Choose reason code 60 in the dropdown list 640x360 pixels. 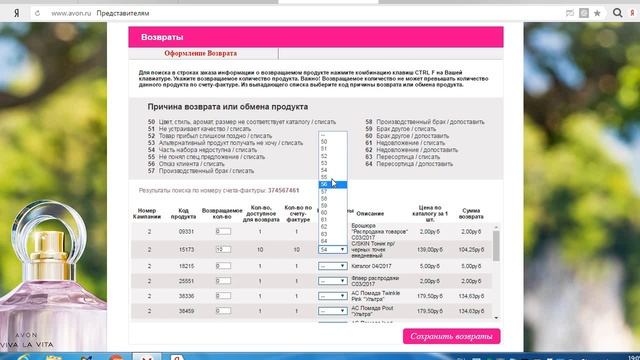[x=333, y=213]
